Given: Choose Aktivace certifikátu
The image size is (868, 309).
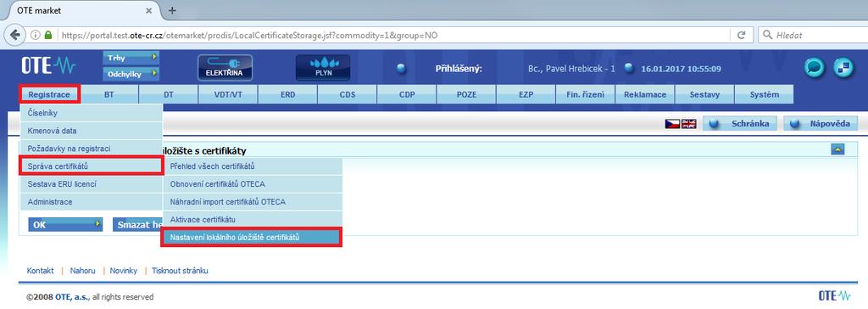Looking at the screenshot, I should pos(253,220).
